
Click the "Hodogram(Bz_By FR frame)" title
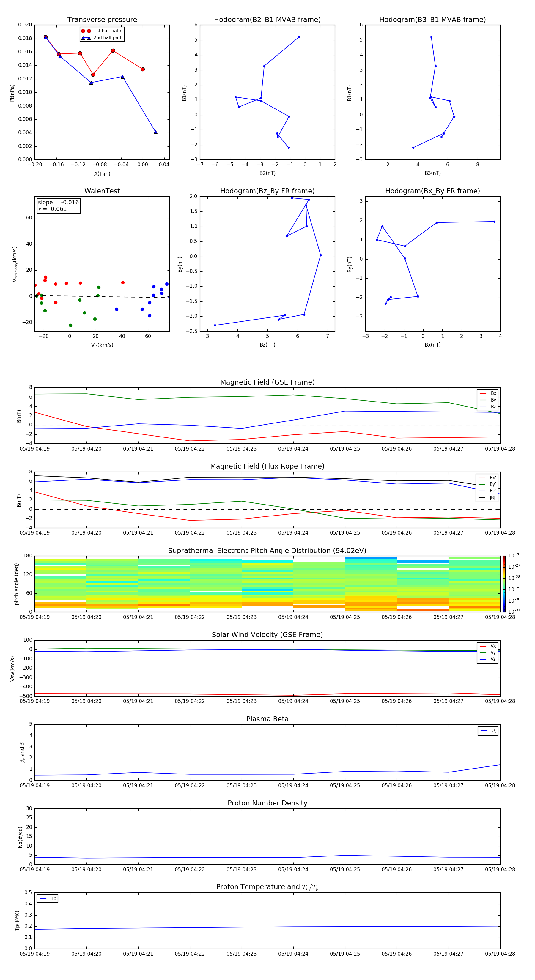pyautogui.click(x=267, y=191)
